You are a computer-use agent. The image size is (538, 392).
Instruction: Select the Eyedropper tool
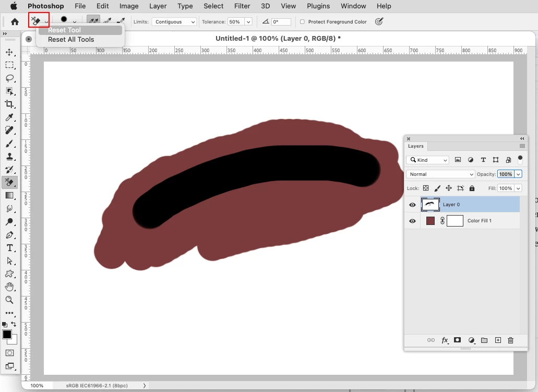9,117
